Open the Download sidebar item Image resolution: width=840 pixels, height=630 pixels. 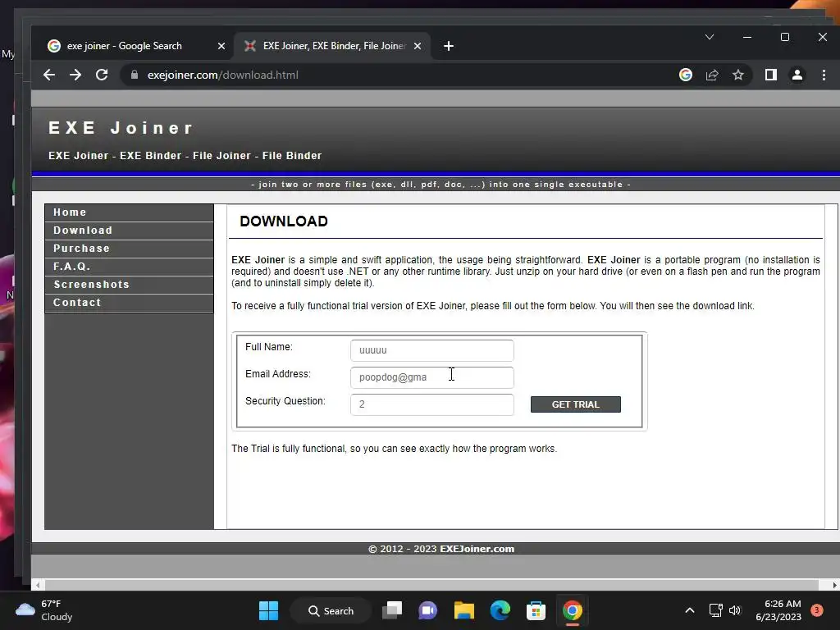[x=129, y=231]
